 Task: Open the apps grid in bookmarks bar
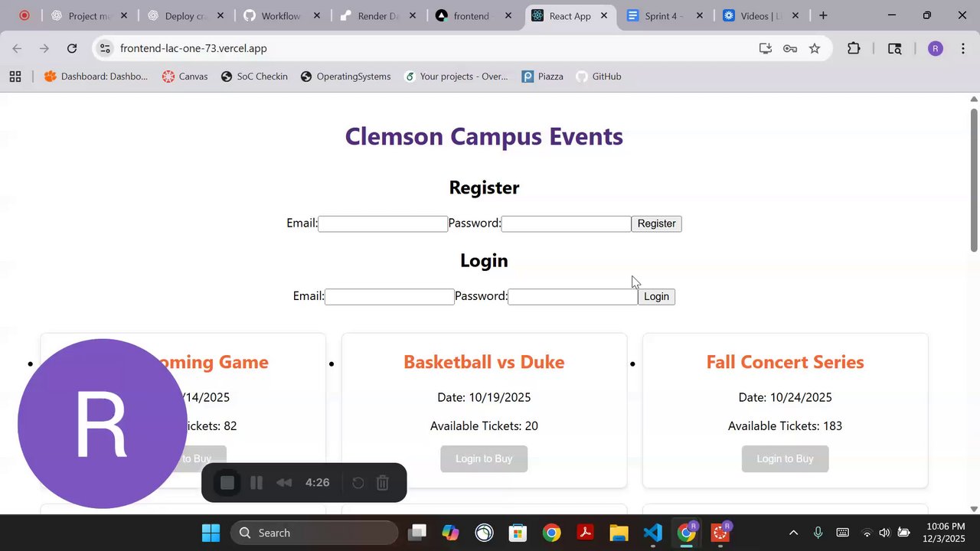[15, 77]
